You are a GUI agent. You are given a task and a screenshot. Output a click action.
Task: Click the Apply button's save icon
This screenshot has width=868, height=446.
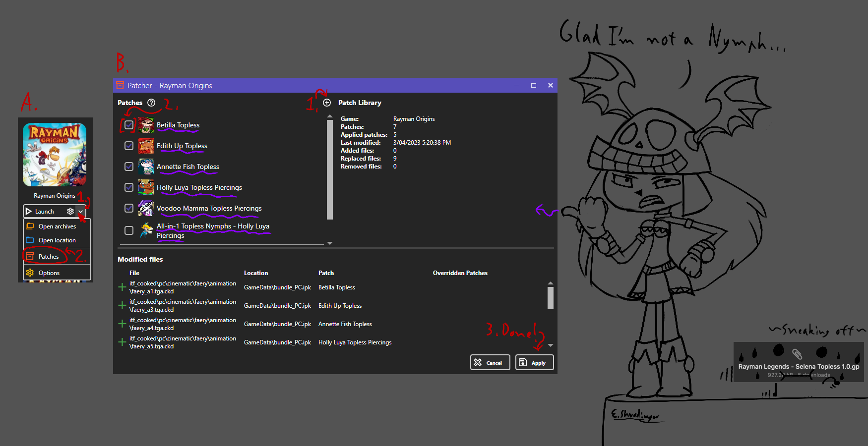coord(523,362)
